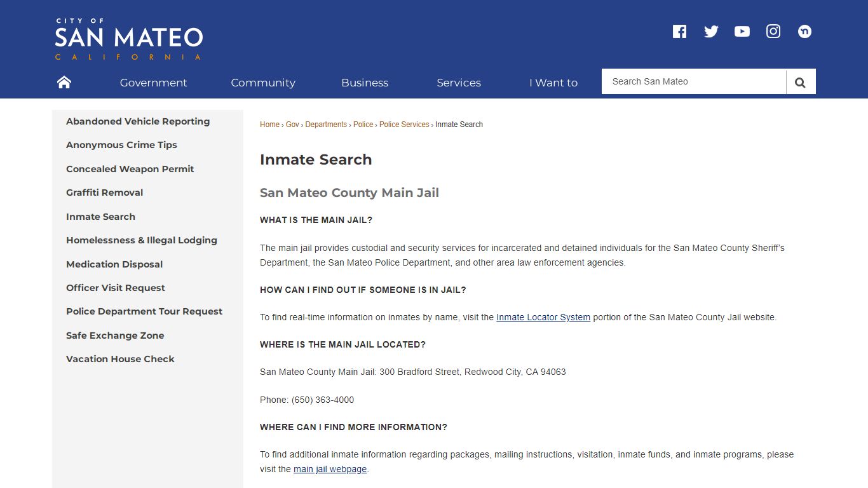The height and width of the screenshot is (488, 868).
Task: Submit search with the magnifying glass button
Action: 801,82
